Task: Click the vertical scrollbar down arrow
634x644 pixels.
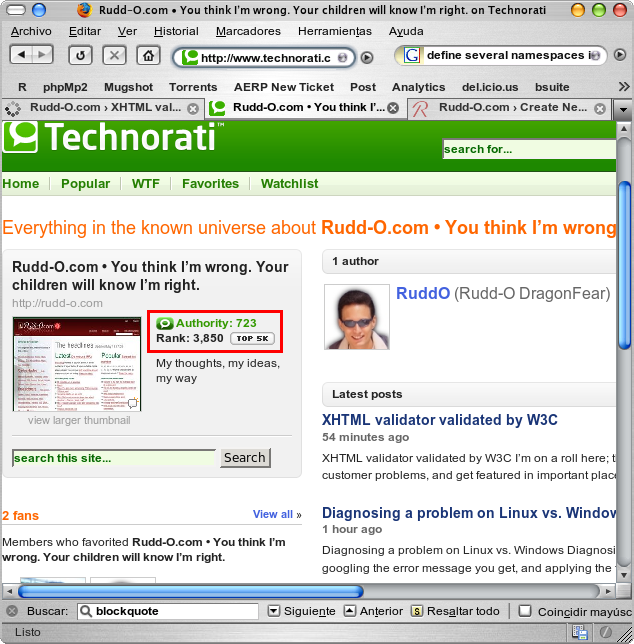Action: (x=624, y=575)
